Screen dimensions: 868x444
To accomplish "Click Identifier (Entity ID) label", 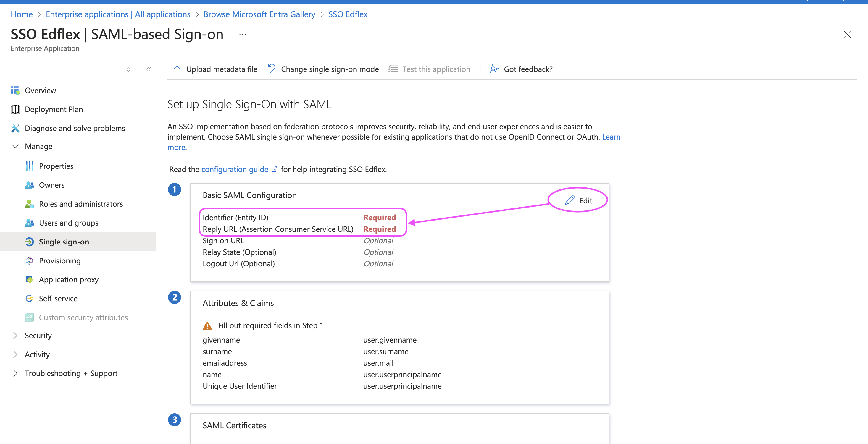I will [x=235, y=218].
